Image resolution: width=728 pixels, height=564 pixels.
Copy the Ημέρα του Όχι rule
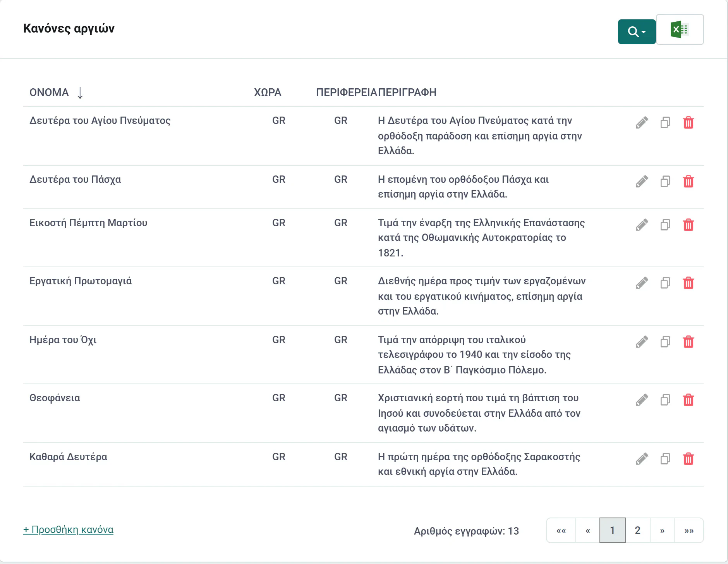(665, 342)
